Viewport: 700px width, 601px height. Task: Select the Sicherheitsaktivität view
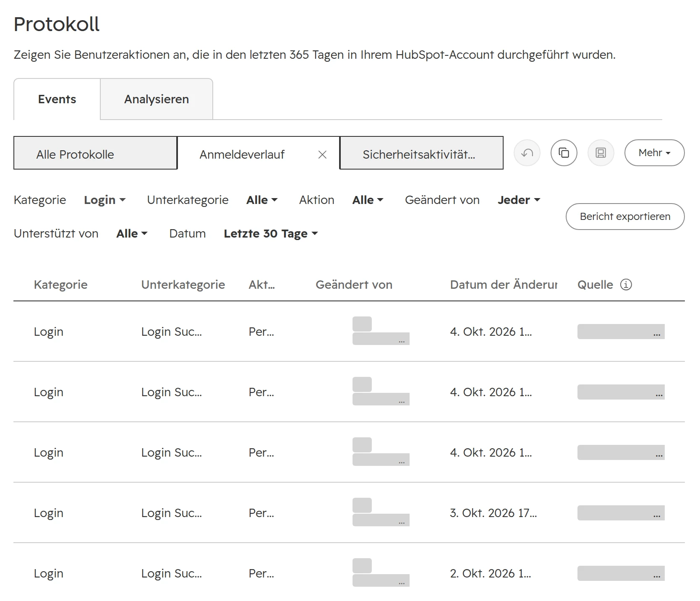click(421, 153)
